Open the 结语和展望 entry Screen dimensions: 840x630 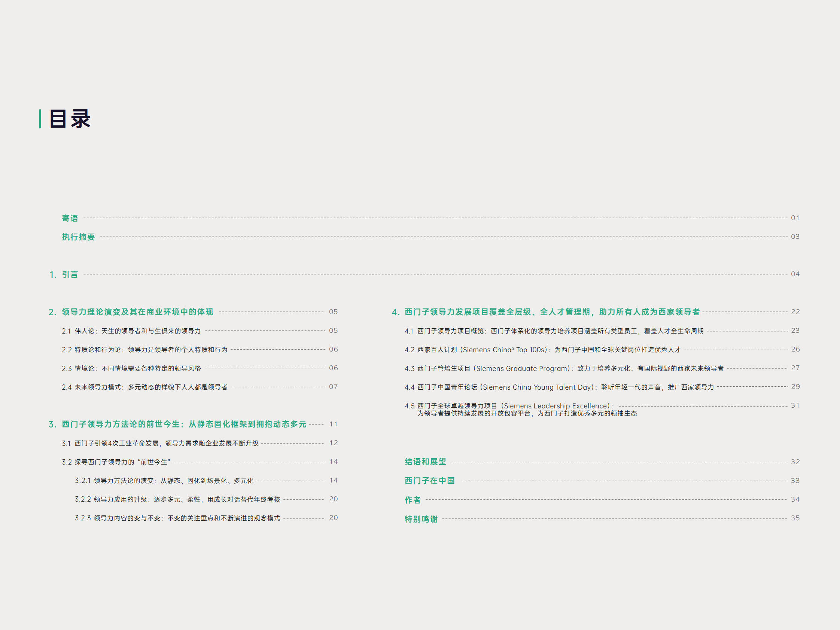(425, 462)
